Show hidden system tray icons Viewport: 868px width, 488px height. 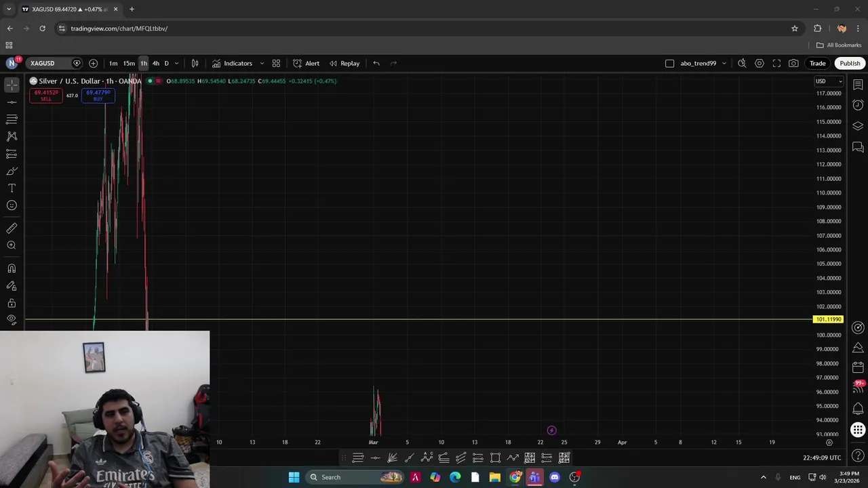[764, 477]
